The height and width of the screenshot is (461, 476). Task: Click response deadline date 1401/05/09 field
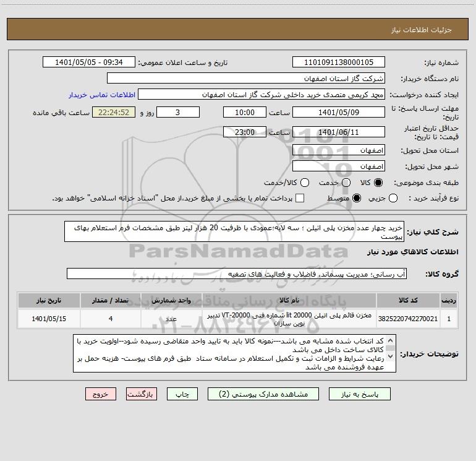[339, 112]
